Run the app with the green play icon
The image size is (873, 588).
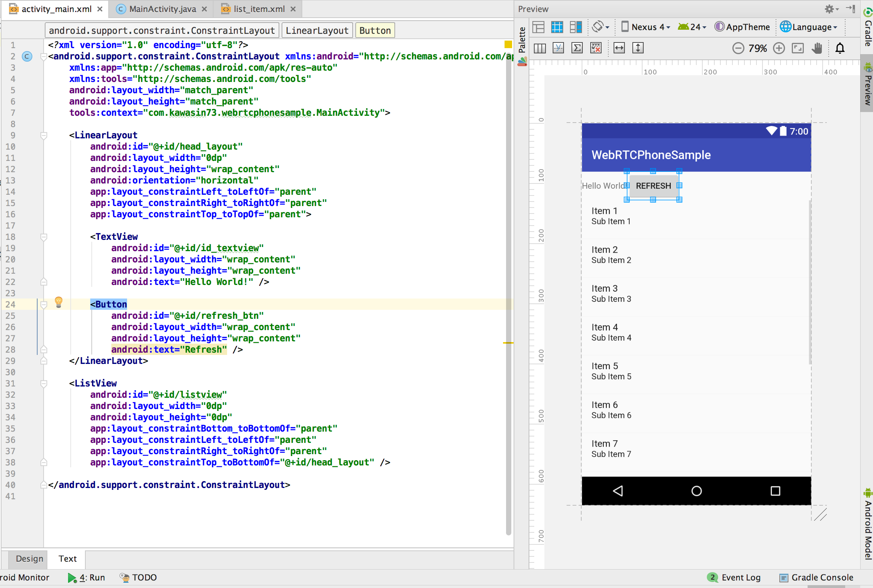coord(72,577)
